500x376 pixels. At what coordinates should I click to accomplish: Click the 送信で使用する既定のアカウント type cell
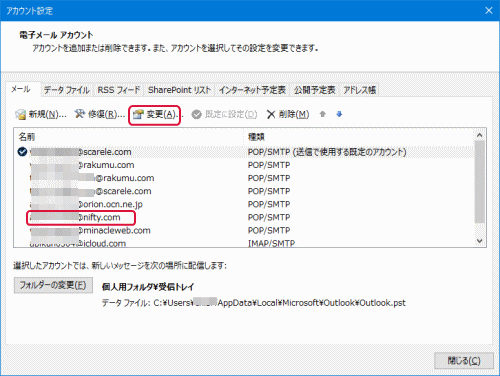click(x=327, y=152)
